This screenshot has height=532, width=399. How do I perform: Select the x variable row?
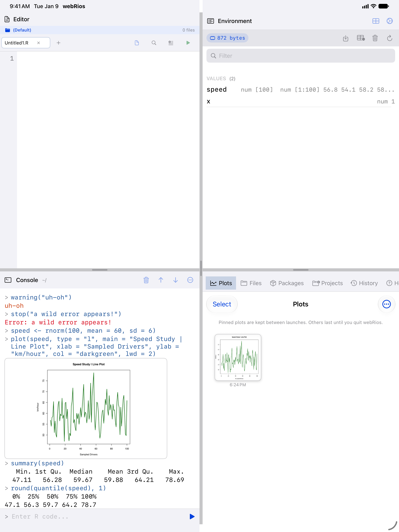click(301, 101)
